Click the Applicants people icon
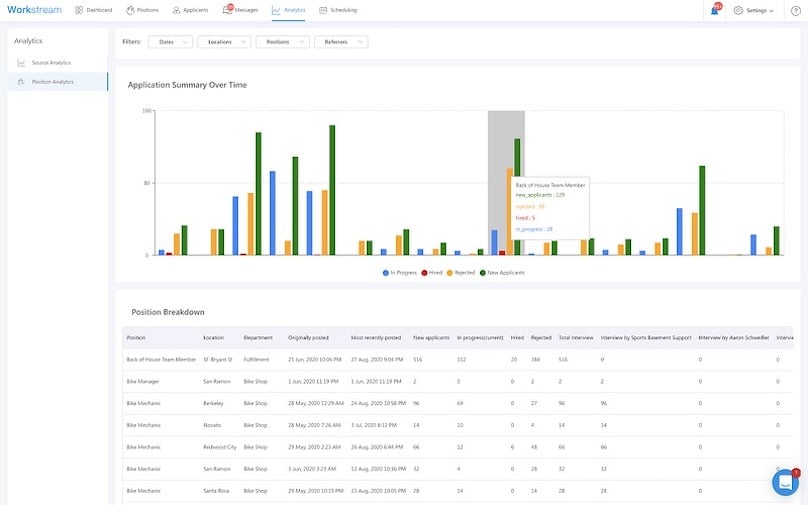Image resolution: width=808 pixels, height=505 pixels. pyautogui.click(x=176, y=10)
